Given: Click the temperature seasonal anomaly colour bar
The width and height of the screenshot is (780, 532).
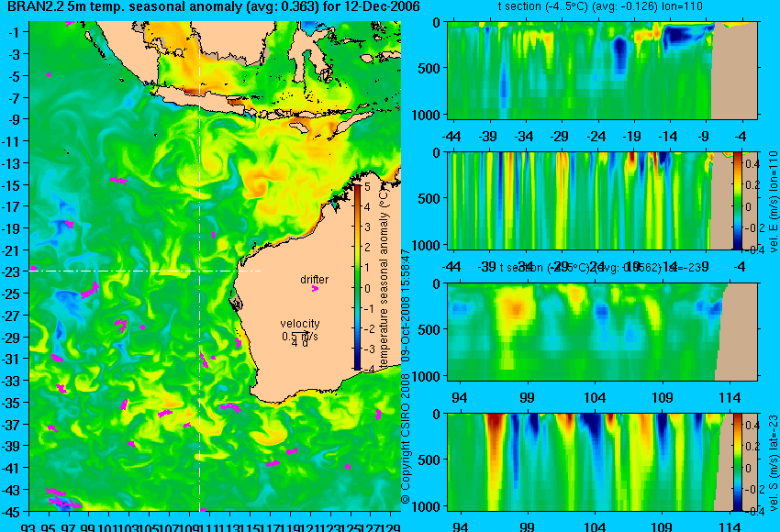Looking at the screenshot, I should tap(357, 276).
